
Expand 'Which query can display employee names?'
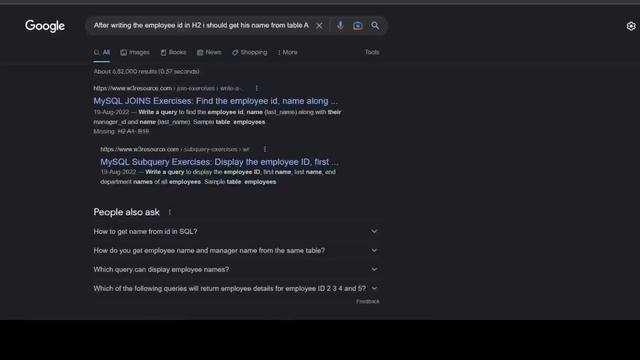(x=236, y=269)
